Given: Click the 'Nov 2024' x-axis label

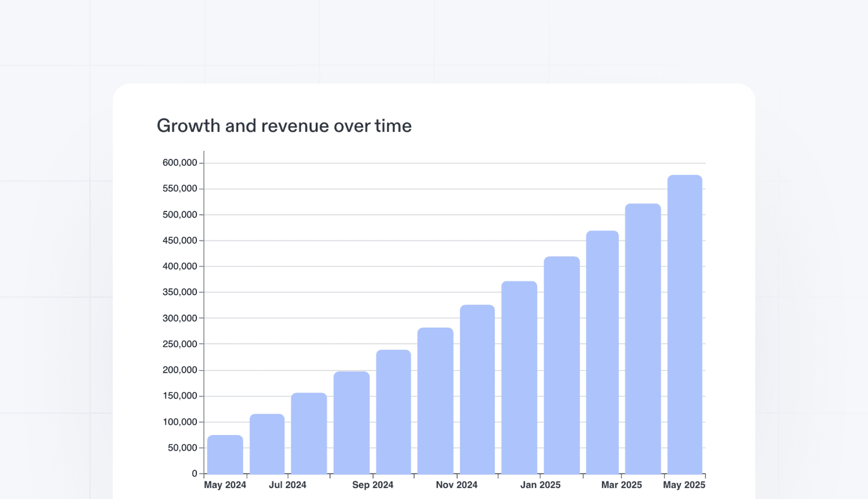Looking at the screenshot, I should pyautogui.click(x=457, y=485).
